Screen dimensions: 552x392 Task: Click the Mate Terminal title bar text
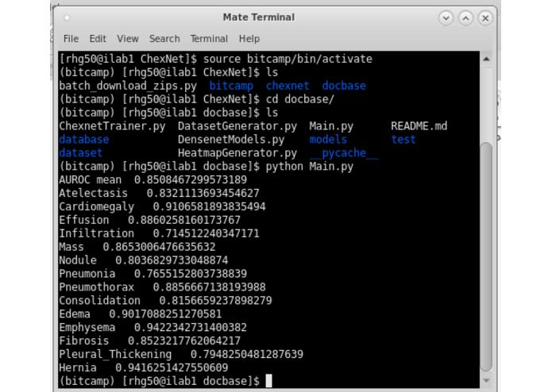pos(259,17)
